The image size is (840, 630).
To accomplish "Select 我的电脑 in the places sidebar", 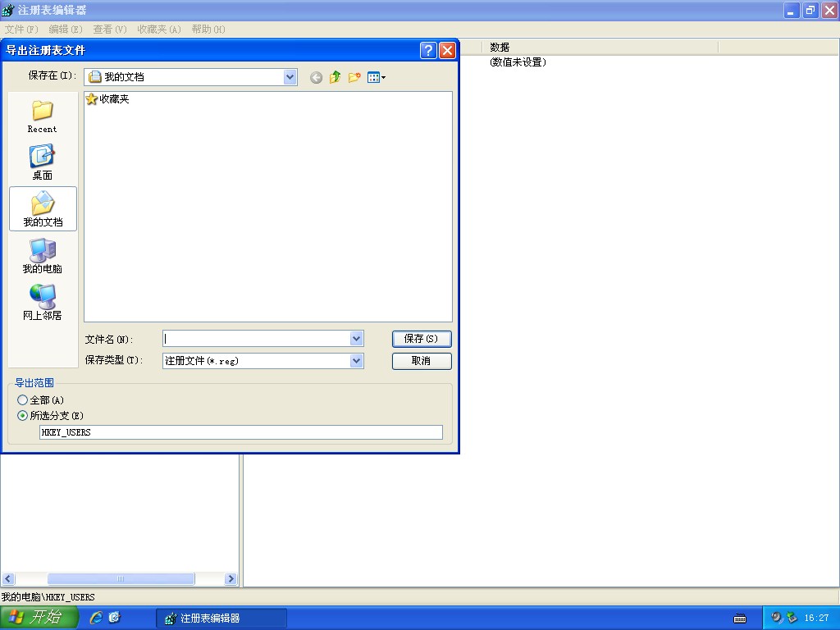I will 43,256.
